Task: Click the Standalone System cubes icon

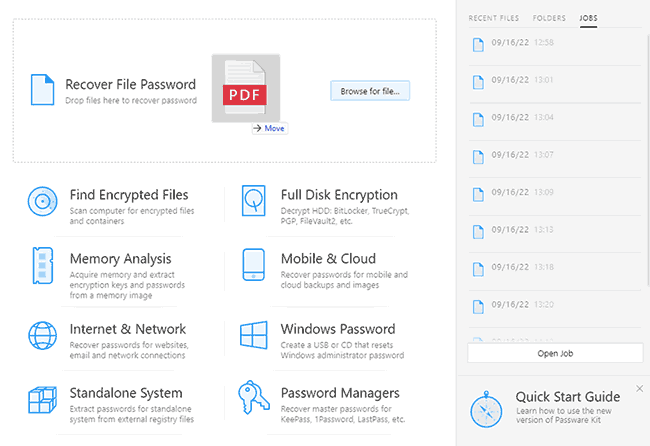Action: click(43, 400)
